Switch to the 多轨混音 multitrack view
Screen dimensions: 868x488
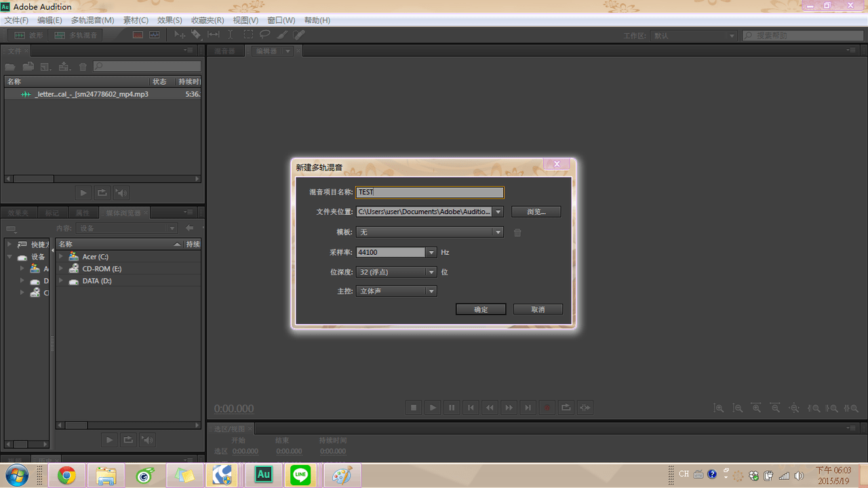tap(76, 35)
